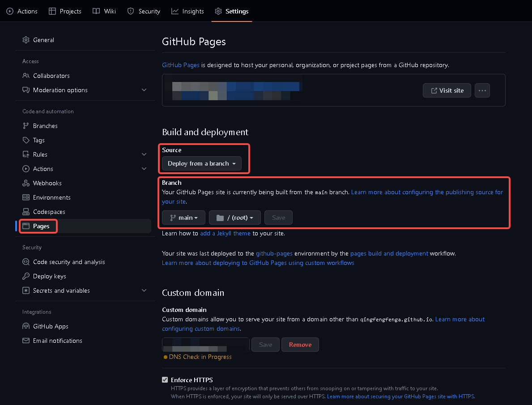
Task: Open the / (root) folder dropdown
Action: click(234, 217)
